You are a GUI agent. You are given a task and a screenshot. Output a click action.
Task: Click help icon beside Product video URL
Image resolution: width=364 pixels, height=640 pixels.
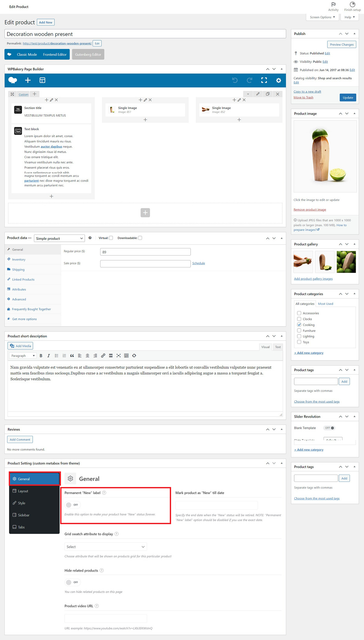(x=97, y=606)
